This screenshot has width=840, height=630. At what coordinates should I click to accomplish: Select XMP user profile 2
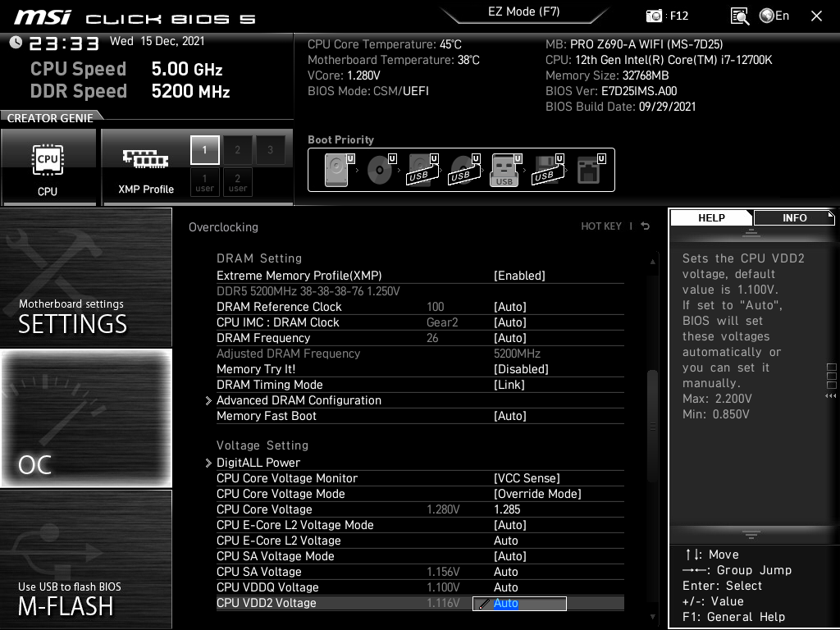click(237, 183)
